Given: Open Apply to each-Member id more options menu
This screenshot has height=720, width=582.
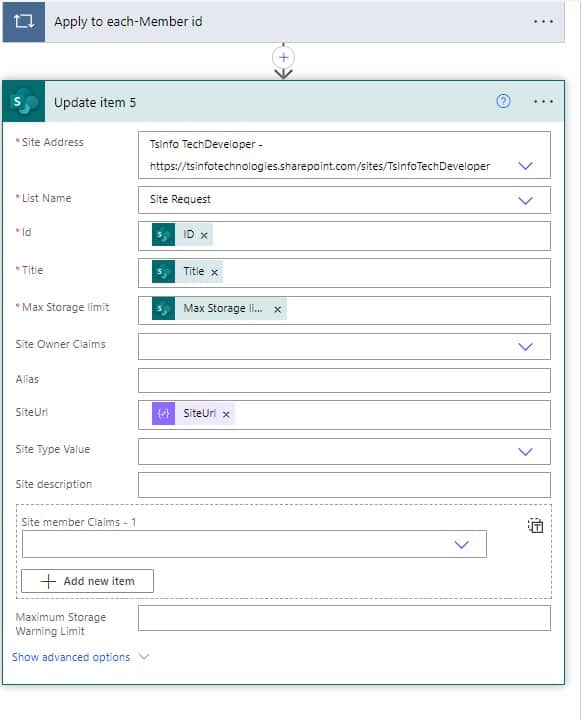Looking at the screenshot, I should [x=543, y=22].
